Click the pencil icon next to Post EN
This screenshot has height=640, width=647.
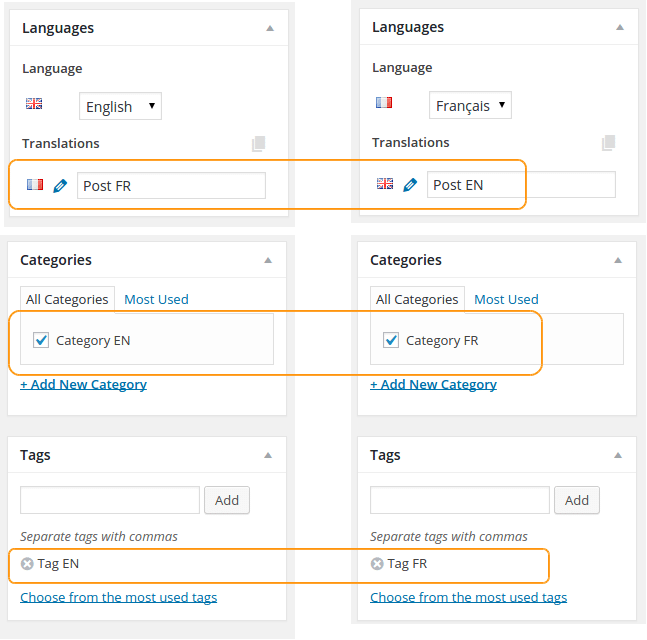coord(410,185)
